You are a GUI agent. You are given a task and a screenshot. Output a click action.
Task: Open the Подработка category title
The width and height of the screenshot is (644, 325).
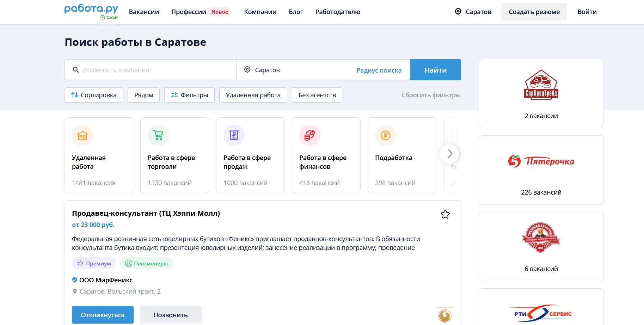(x=394, y=158)
